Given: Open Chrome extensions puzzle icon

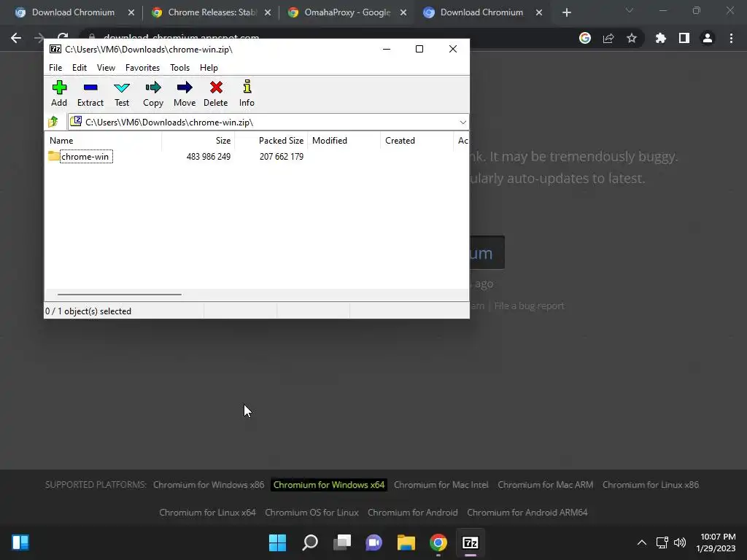Looking at the screenshot, I should coord(661,38).
